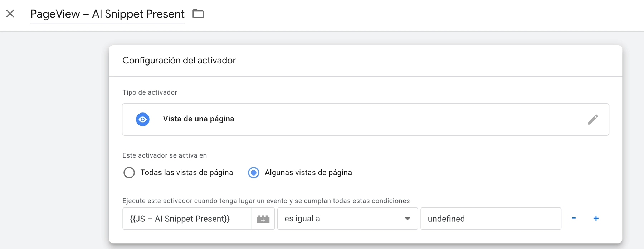The image size is (644, 249).
Task: Click the operator dropdown arrow
Action: (408, 219)
